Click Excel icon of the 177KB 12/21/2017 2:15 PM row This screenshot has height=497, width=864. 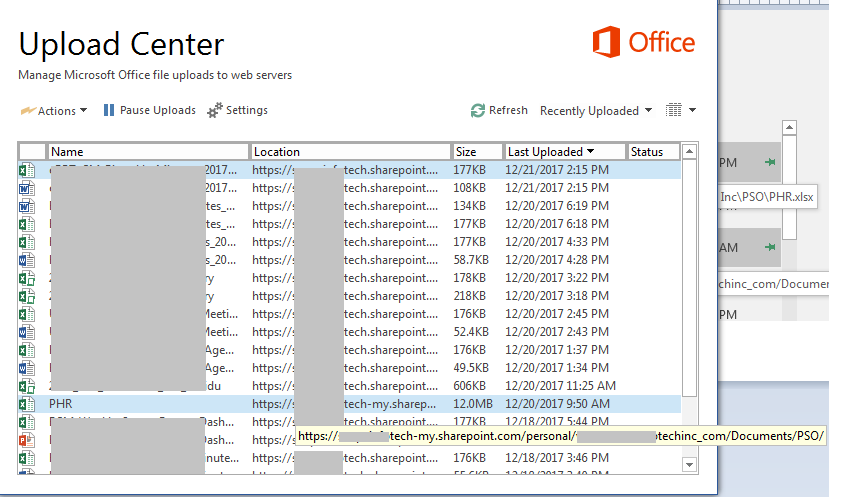click(x=26, y=170)
